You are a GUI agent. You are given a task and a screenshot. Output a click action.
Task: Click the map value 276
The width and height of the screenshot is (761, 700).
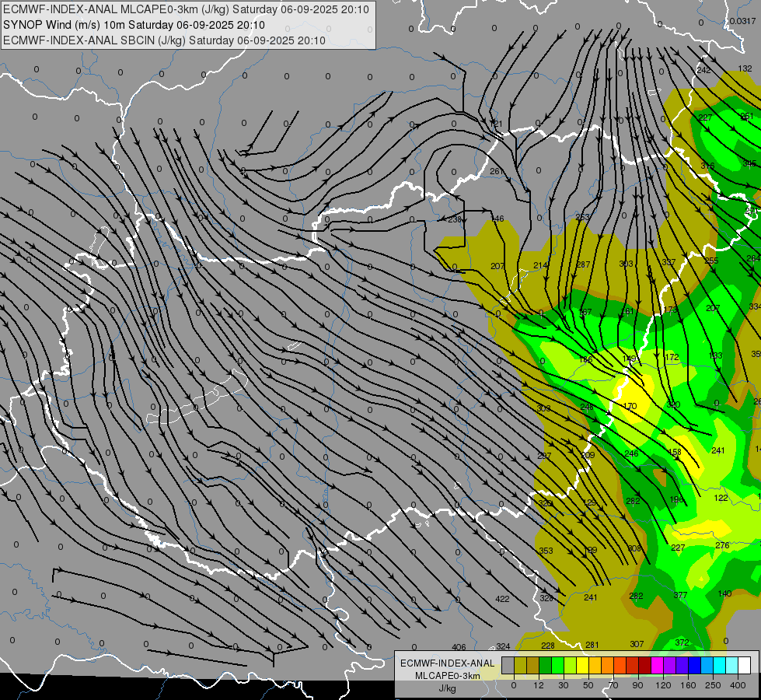click(x=723, y=545)
